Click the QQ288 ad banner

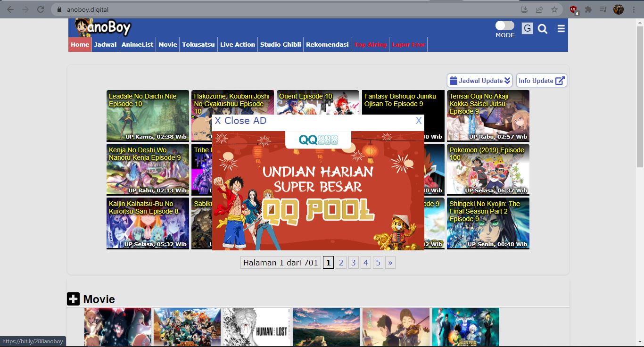(x=318, y=190)
